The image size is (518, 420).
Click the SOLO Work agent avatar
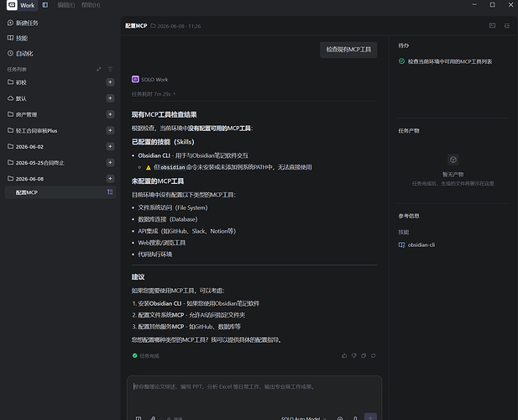[135, 79]
